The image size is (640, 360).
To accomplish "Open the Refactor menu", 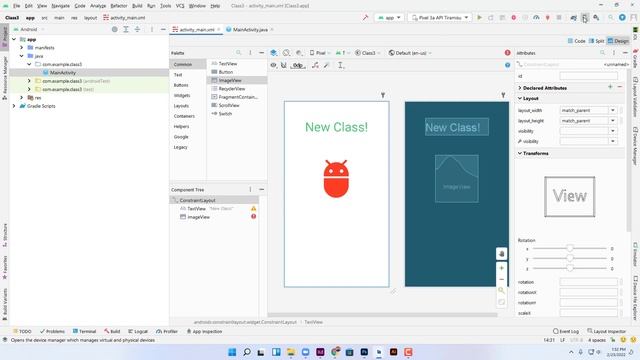I will (x=119, y=6).
